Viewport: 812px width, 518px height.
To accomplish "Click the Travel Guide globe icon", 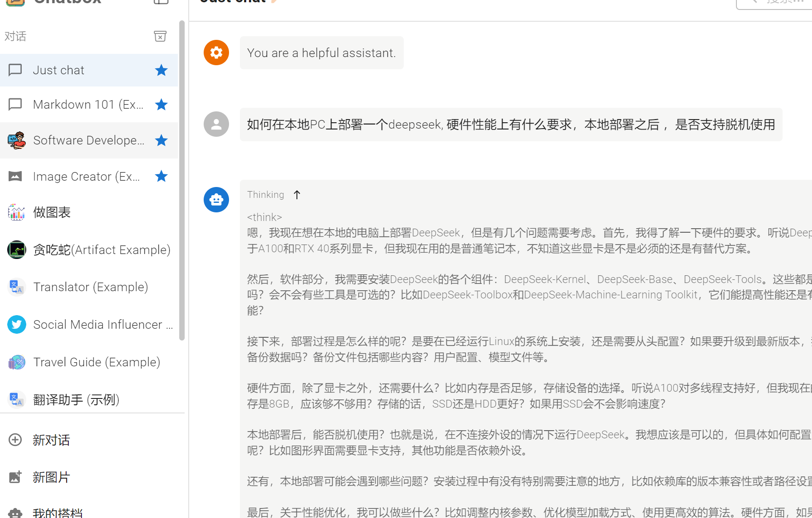I will click(x=17, y=362).
